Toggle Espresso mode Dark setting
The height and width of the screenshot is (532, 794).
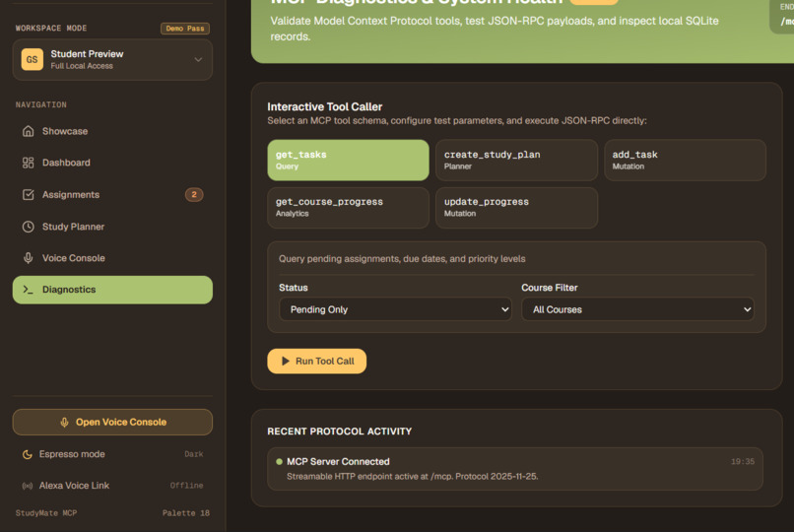point(112,454)
